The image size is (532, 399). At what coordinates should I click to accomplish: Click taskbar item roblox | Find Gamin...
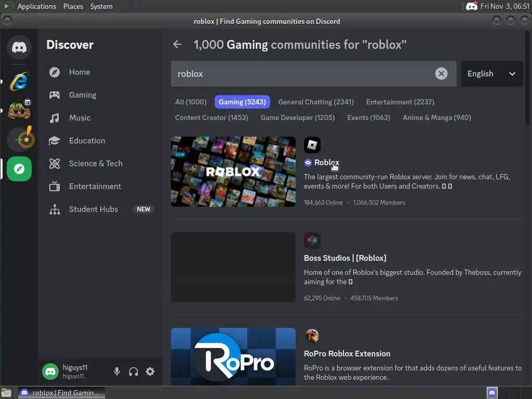pyautogui.click(x=61, y=393)
